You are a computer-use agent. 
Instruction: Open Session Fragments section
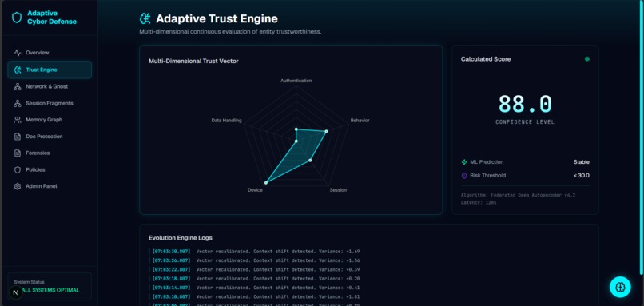point(50,104)
